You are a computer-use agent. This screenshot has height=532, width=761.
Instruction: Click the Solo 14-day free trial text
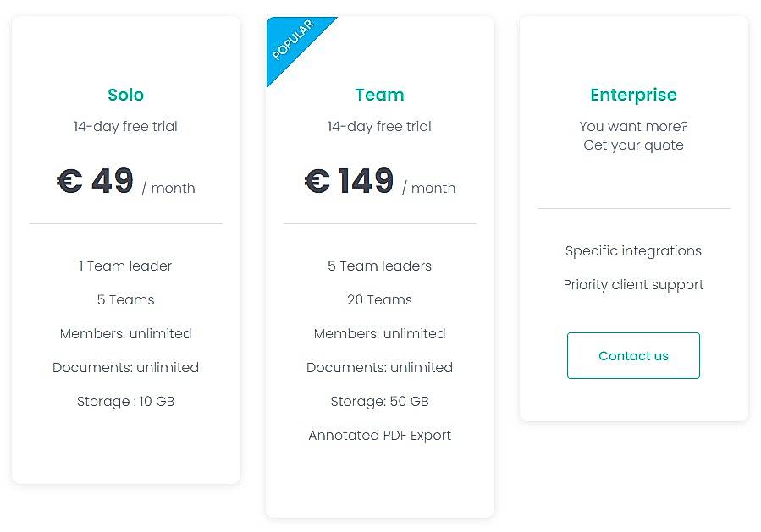[x=125, y=126]
